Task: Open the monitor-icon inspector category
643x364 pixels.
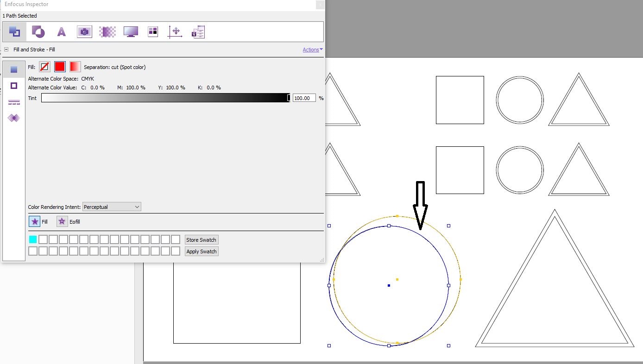Action: (x=131, y=31)
